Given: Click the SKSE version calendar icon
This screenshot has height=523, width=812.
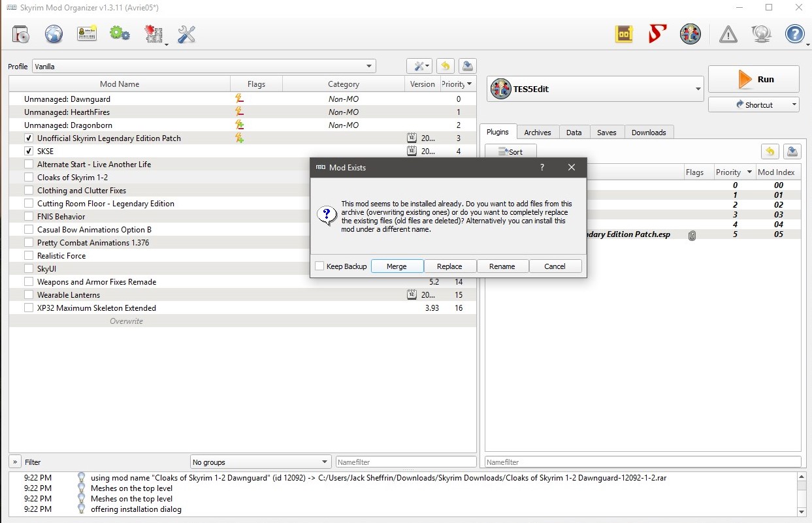Looking at the screenshot, I should [412, 151].
